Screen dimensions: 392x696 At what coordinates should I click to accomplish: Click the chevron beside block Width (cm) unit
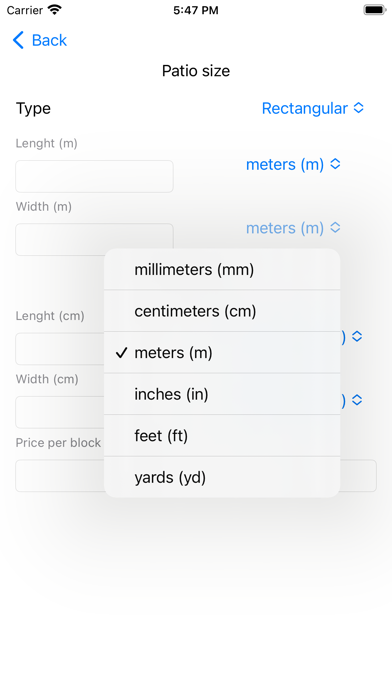coord(357,400)
